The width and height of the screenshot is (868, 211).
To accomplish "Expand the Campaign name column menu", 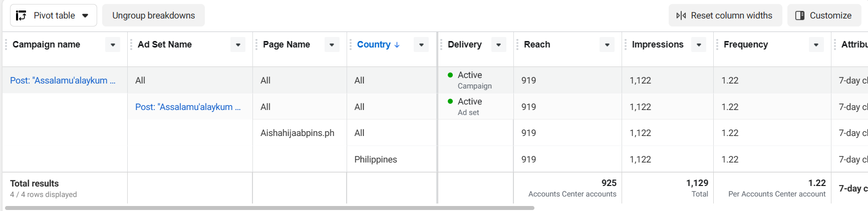I will [x=113, y=44].
